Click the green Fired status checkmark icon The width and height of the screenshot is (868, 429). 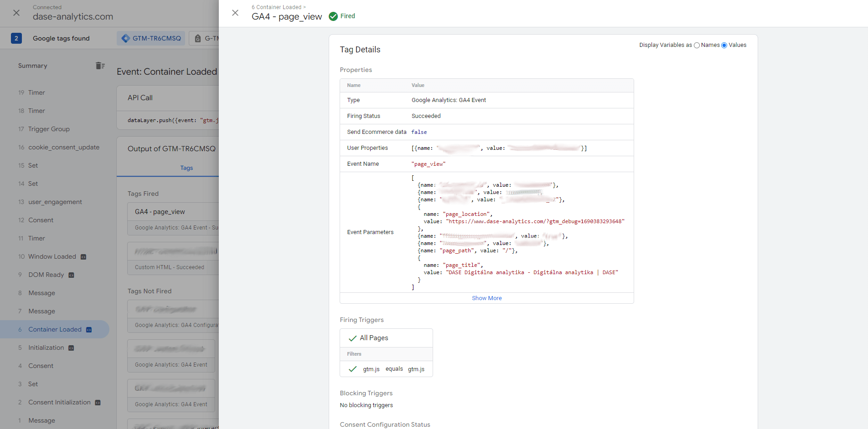tap(333, 16)
